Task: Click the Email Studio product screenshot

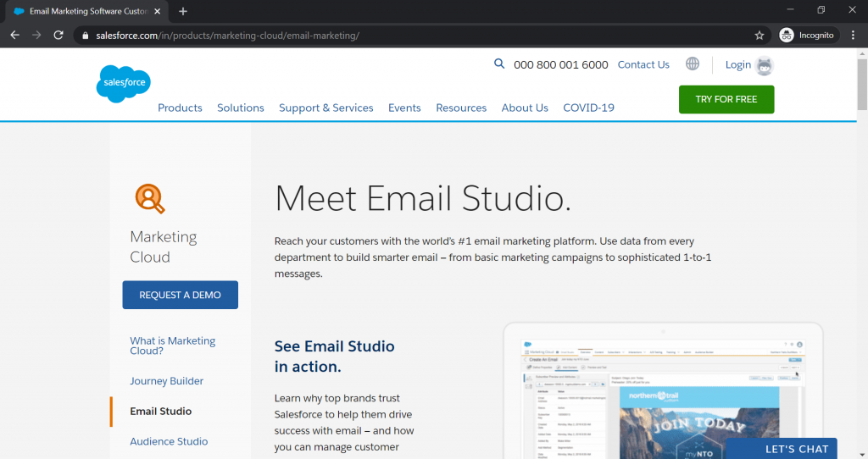Action: (x=663, y=391)
